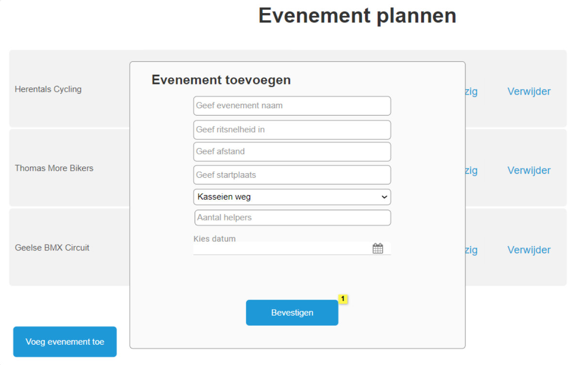This screenshot has height=365, width=588.
Task: Delete Geelse BMX Circuit with Verwijder
Action: [529, 250]
